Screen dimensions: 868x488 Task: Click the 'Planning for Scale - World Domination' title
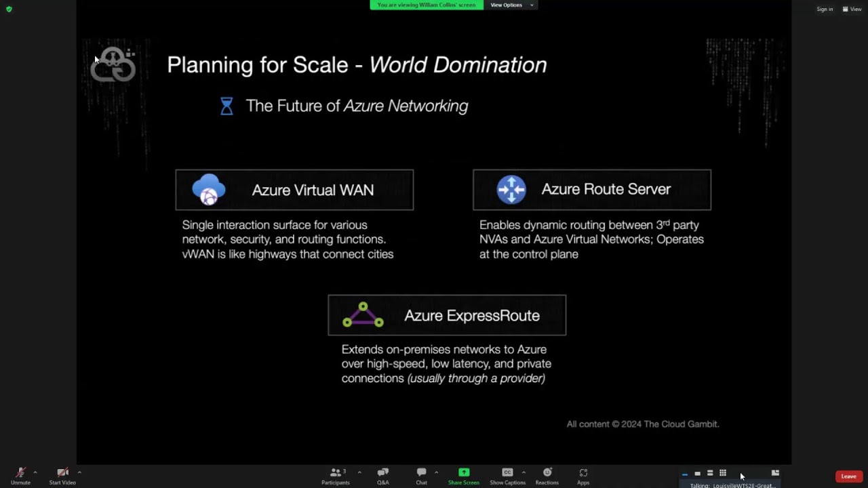(x=357, y=65)
